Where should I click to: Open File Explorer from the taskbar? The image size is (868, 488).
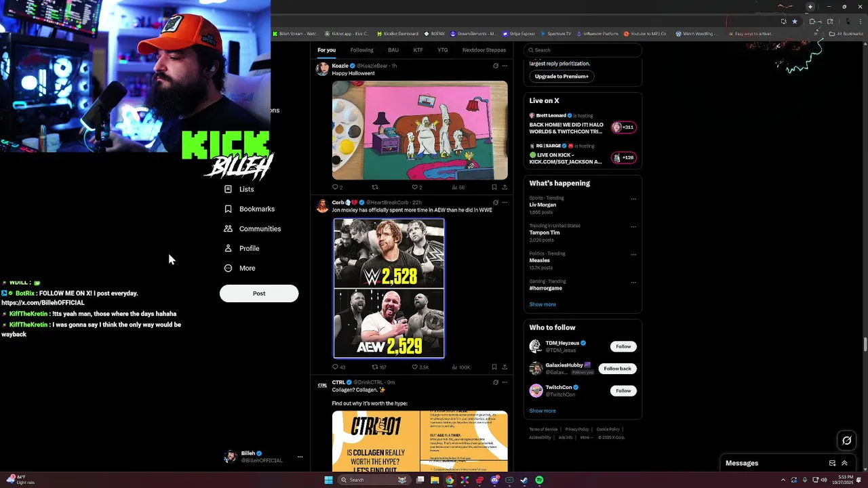435,480
